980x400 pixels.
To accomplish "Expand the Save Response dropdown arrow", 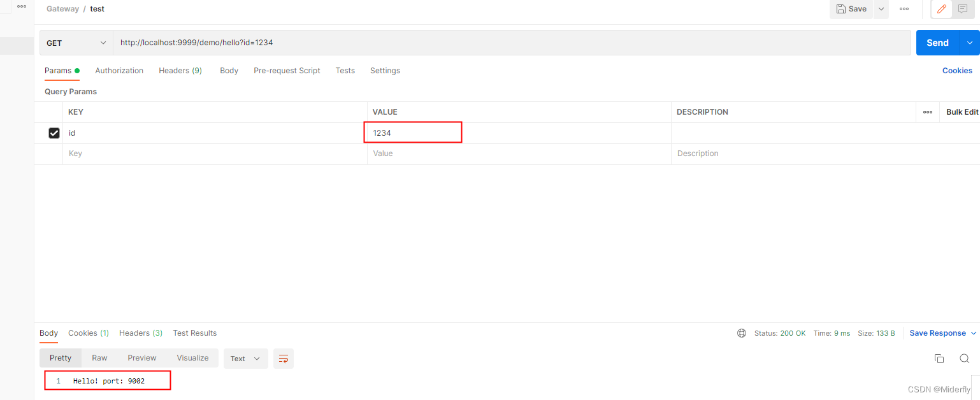I will coord(974,333).
